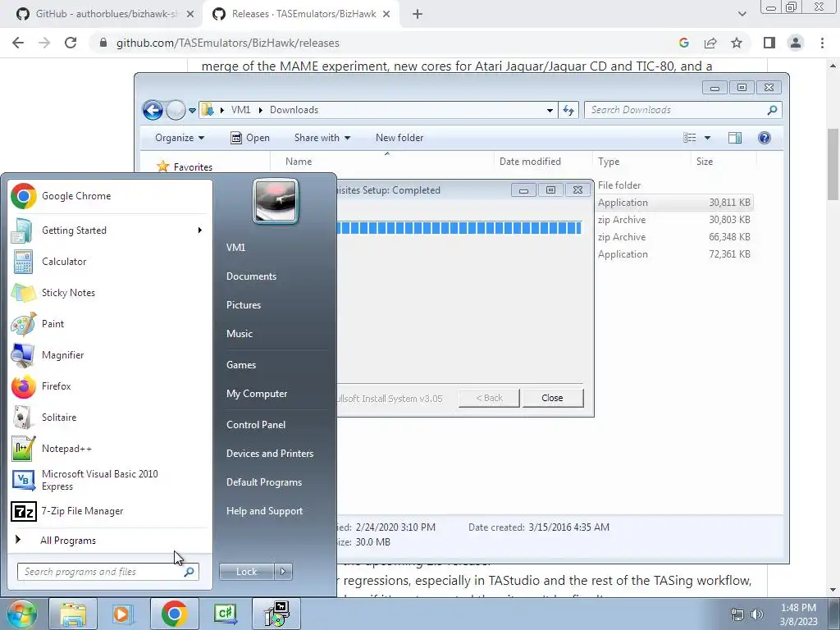Click the volume speaker tray icon
This screenshot has height=630, width=840.
pos(756,614)
